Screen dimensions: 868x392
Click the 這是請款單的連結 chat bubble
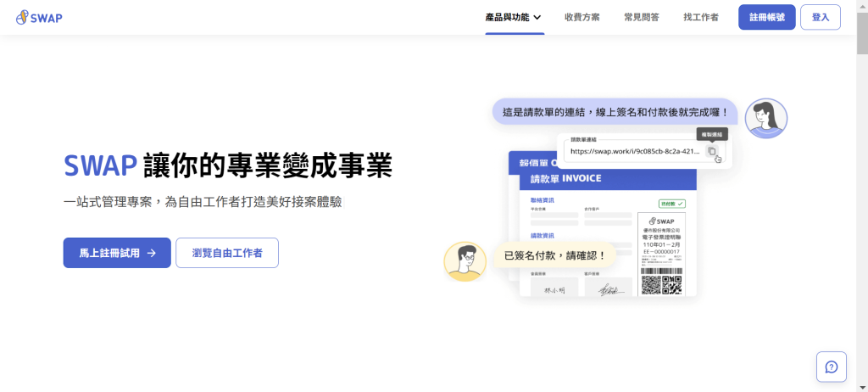[x=615, y=111]
